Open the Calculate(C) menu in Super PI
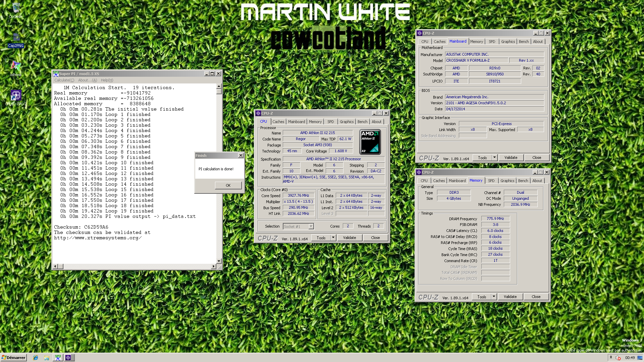 point(64,80)
